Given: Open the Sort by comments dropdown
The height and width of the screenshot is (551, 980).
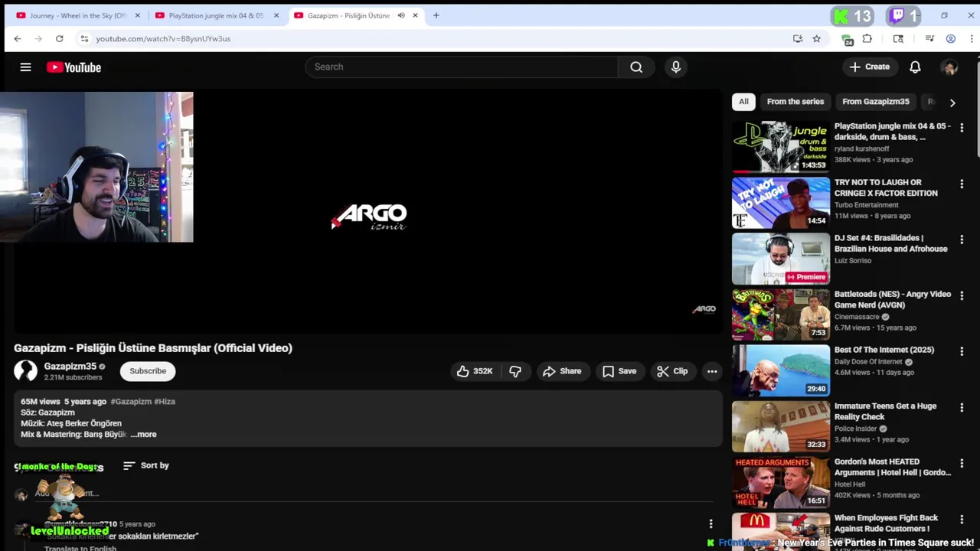Looking at the screenshot, I should (x=146, y=465).
